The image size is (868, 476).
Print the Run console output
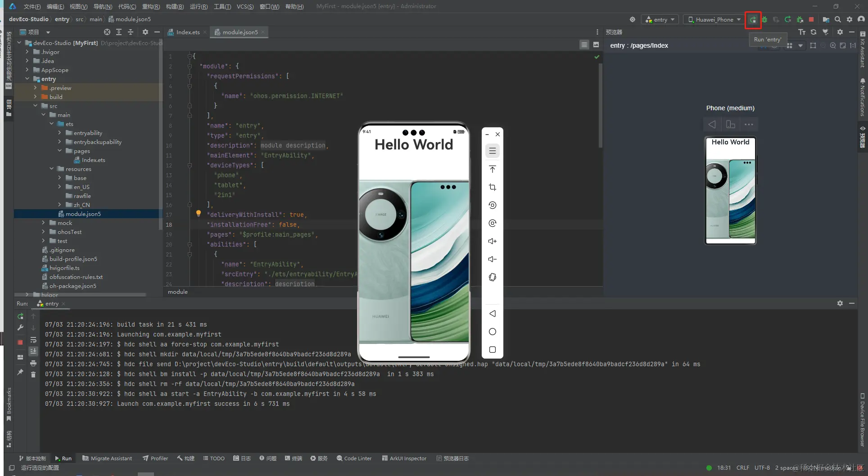pos(33,363)
